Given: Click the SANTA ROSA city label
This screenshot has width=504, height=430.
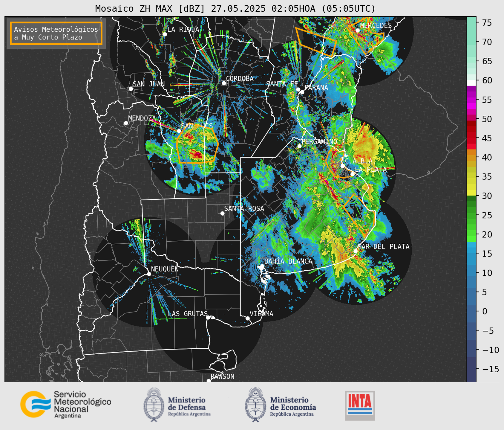Looking at the screenshot, I should pyautogui.click(x=244, y=208).
